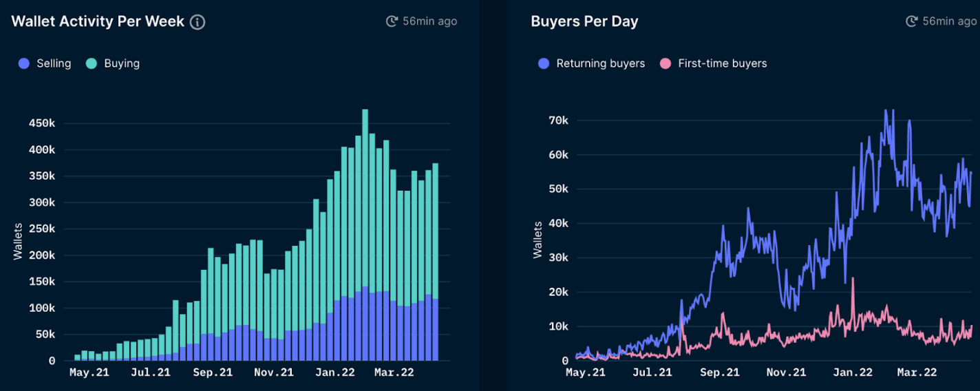The image size is (980, 391).
Task: Toggle the Buying series in the legend
Action: [122, 63]
